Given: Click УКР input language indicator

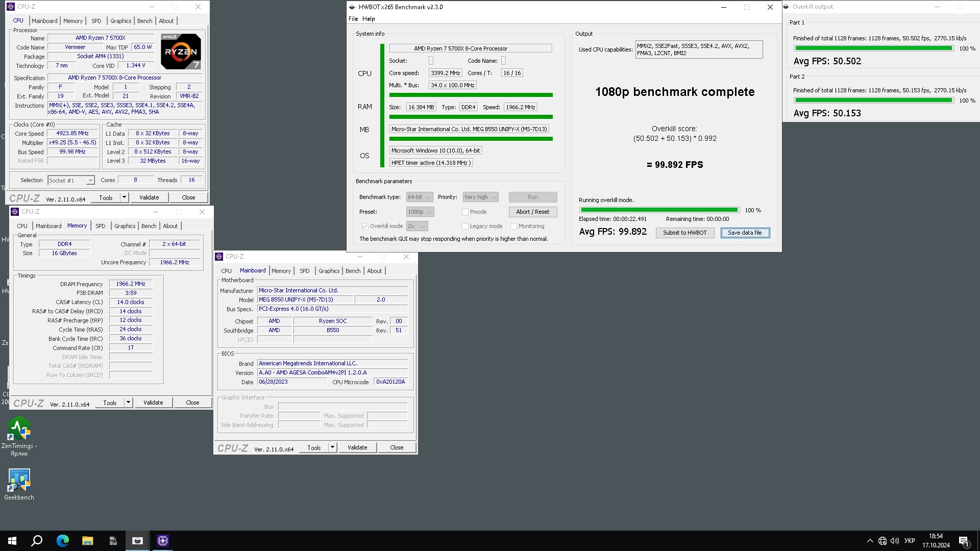Looking at the screenshot, I should point(910,541).
